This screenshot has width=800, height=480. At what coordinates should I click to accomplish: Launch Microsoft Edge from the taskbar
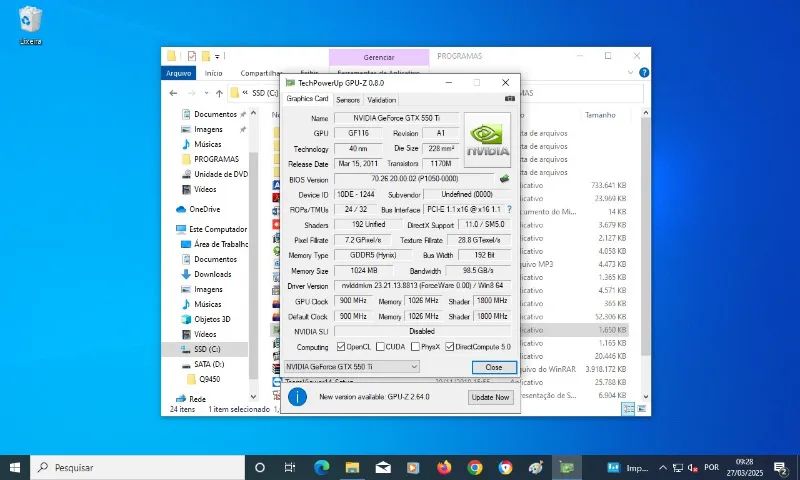[321, 467]
